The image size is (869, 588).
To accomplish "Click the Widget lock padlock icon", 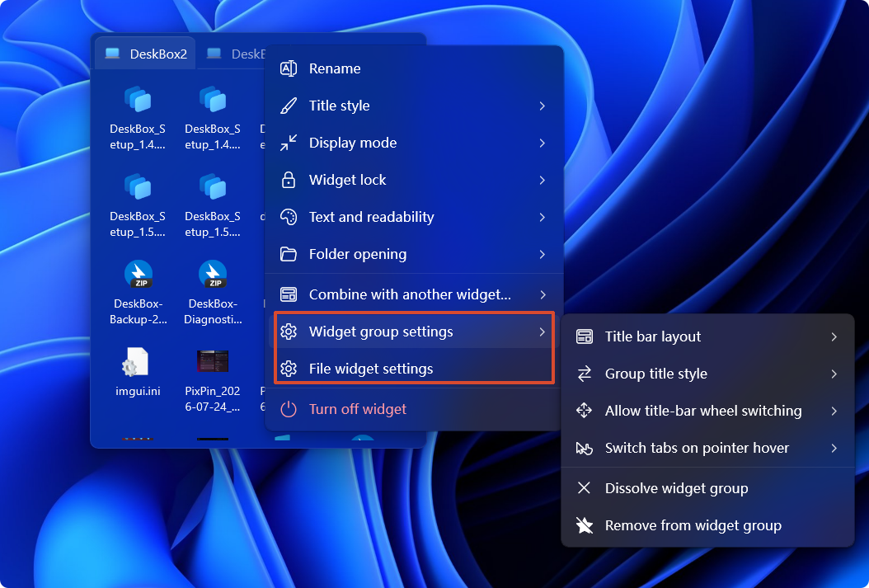I will pos(289,180).
